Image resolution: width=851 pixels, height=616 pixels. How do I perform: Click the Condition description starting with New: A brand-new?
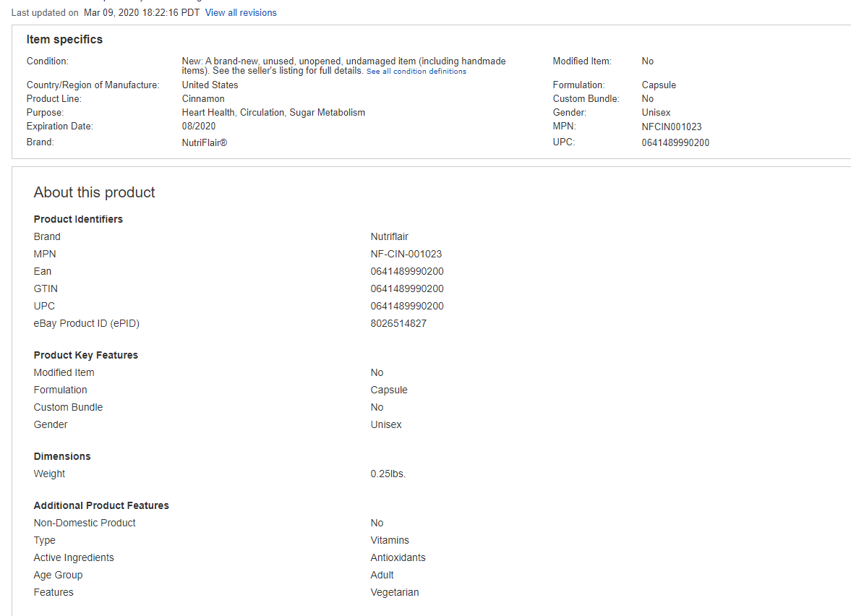(x=343, y=66)
